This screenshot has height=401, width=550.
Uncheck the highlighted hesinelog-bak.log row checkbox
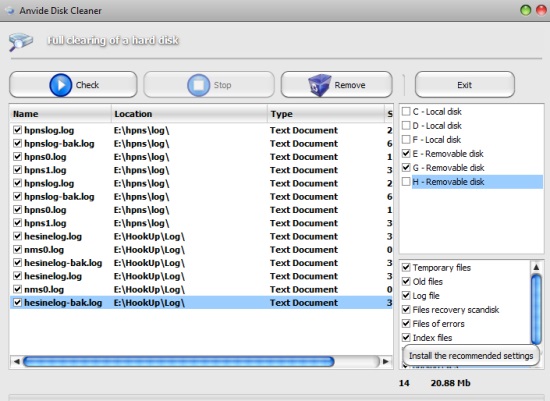point(18,302)
